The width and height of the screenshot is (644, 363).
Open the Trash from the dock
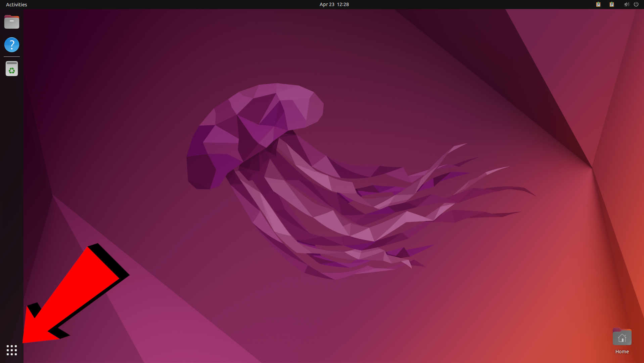(x=11, y=69)
